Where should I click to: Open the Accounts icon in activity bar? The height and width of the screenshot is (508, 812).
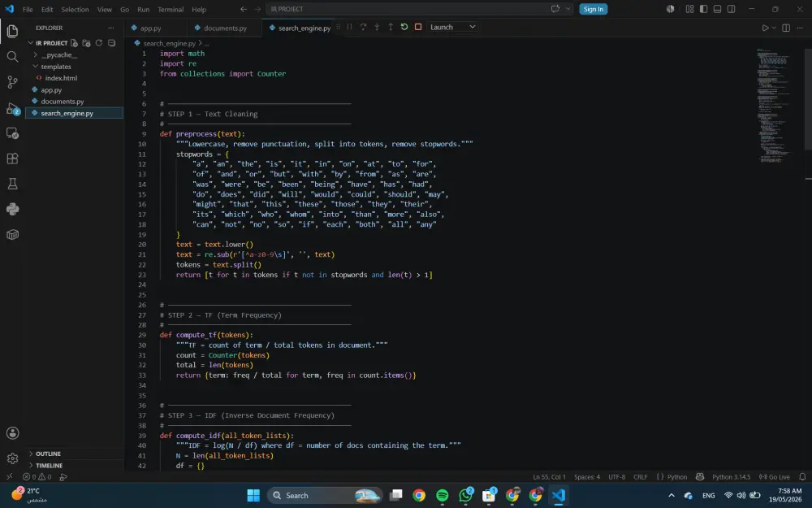tap(12, 433)
